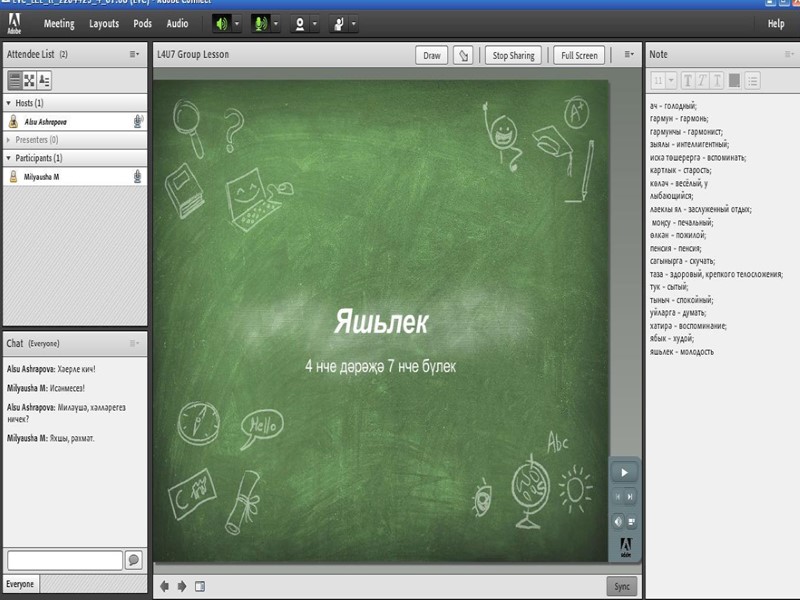This screenshot has height=600, width=800.
Task: Click the Sync button
Action: point(621,586)
